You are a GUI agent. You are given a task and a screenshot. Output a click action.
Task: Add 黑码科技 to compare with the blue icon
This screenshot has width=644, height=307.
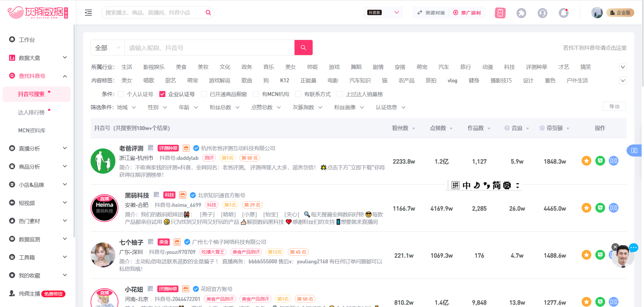(x=613, y=208)
